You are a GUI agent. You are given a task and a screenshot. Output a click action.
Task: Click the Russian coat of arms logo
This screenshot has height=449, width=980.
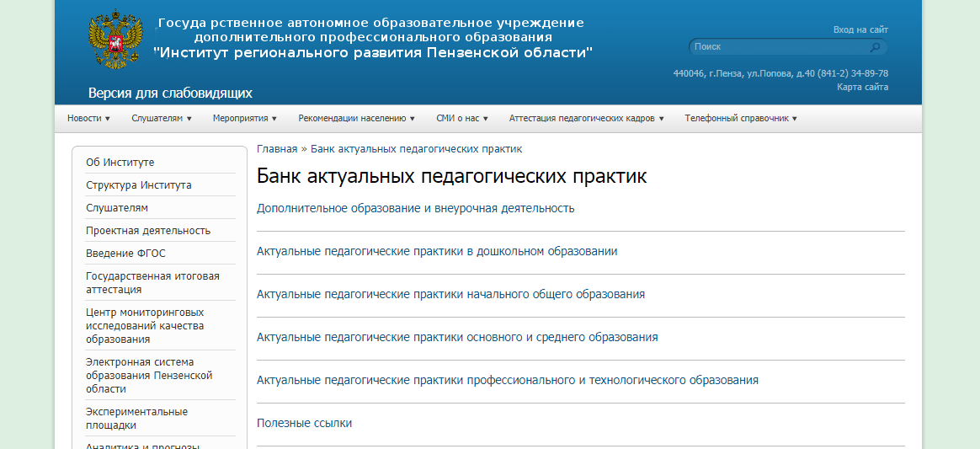pyautogui.click(x=110, y=40)
